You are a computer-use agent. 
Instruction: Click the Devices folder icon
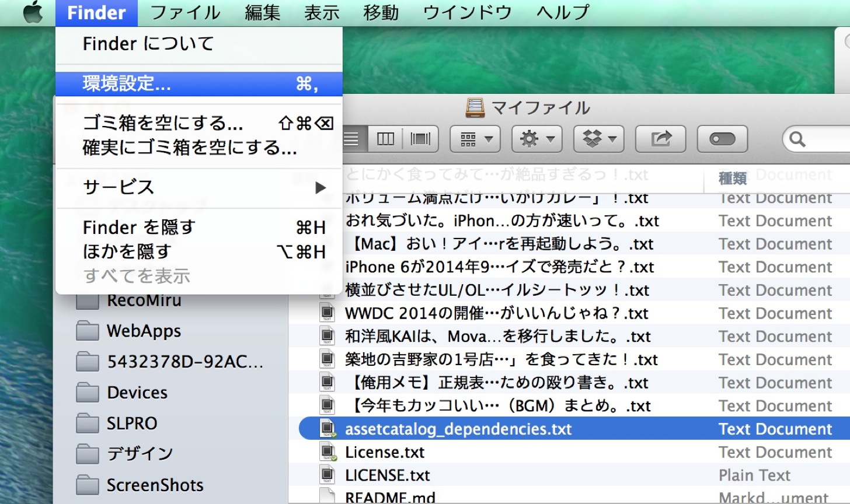pyautogui.click(x=88, y=393)
